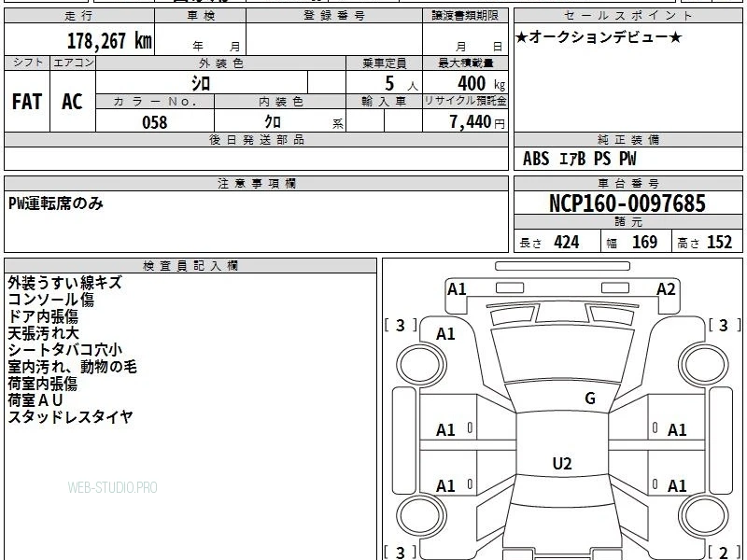Click inspector note 外装うすい線キズ
The width and height of the screenshot is (747, 560).
point(64,283)
